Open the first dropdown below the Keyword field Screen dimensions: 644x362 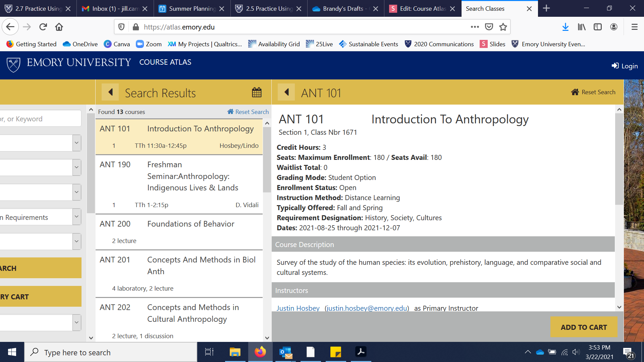point(76,143)
